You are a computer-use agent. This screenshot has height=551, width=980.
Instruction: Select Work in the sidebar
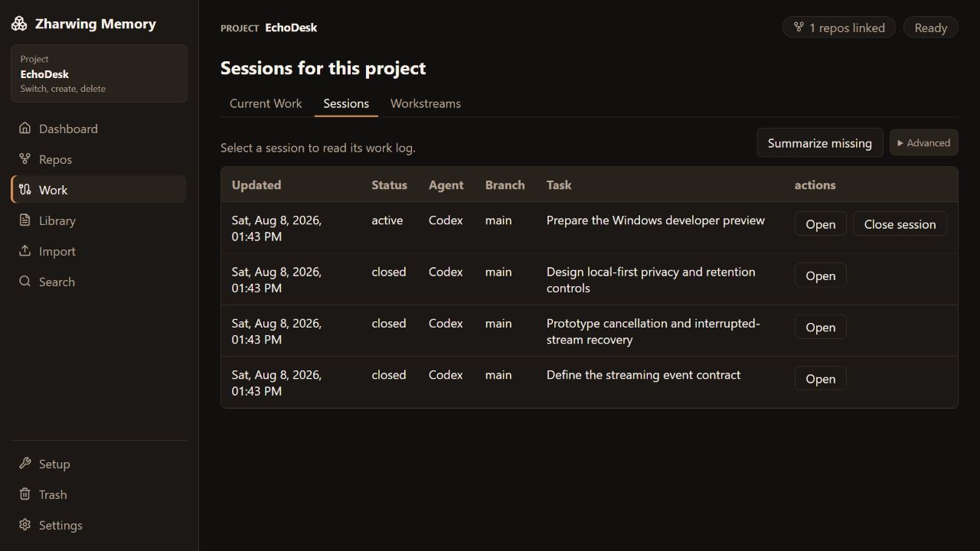(x=99, y=190)
